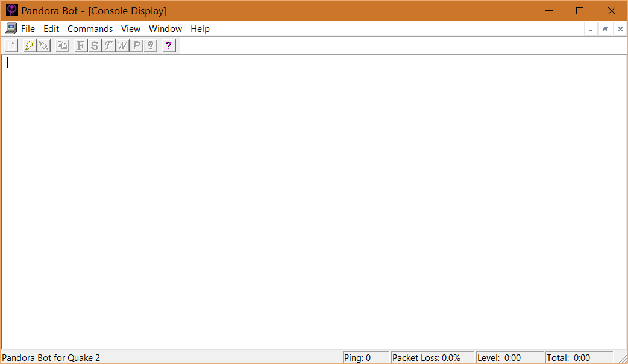Click the computer document icon in the menu bar
Viewport: 628px width, 364px height.
(11, 29)
